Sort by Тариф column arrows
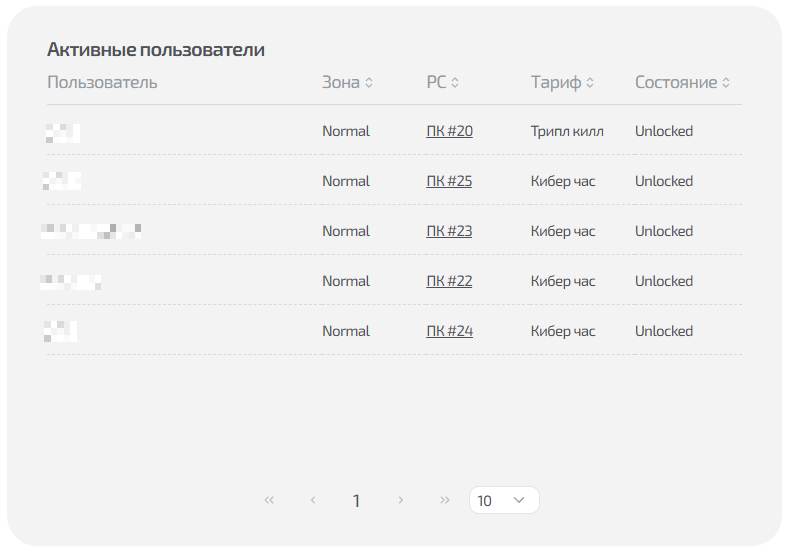 click(590, 83)
